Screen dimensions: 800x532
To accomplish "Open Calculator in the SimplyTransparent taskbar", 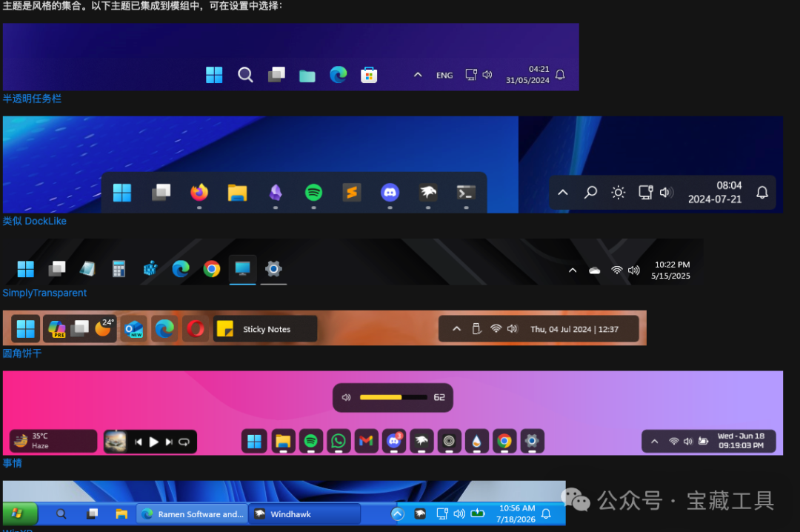I will [119, 268].
